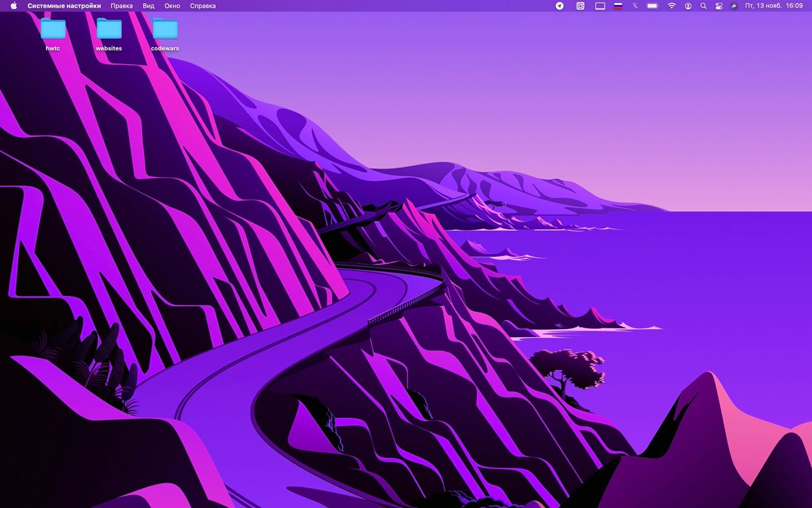Open the date and time clock
This screenshot has height=508, width=812.
(x=774, y=6)
